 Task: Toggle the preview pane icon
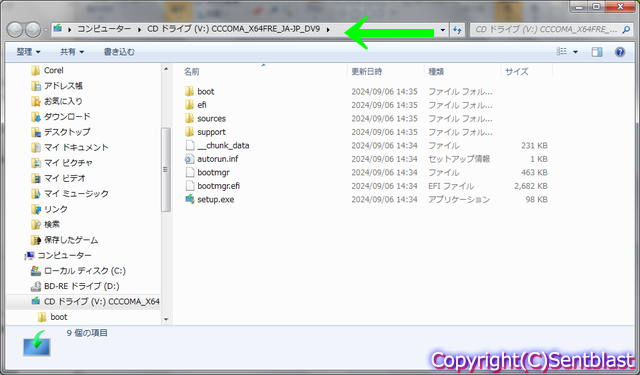tap(597, 52)
